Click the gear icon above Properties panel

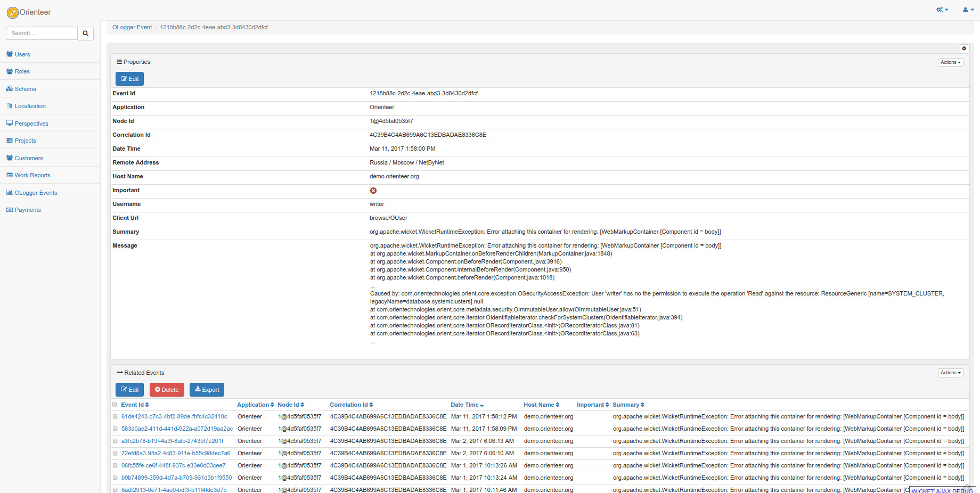(964, 48)
